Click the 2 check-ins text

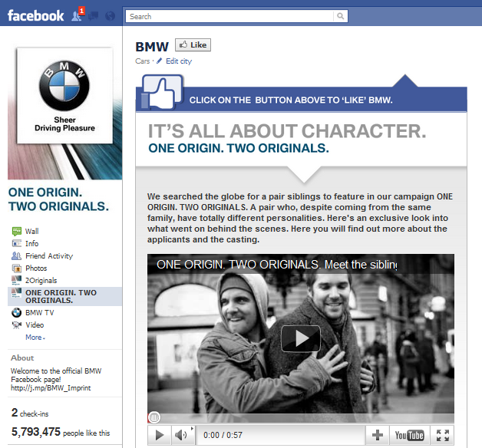pos(30,413)
